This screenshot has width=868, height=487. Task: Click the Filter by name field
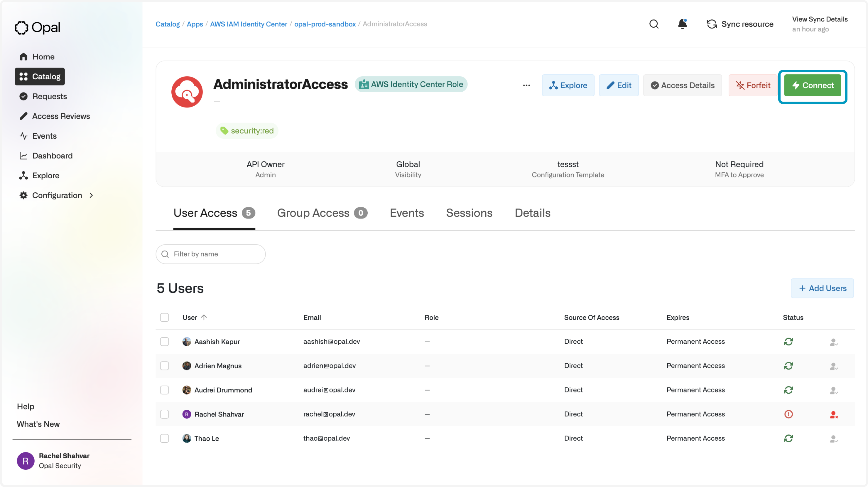(x=211, y=254)
